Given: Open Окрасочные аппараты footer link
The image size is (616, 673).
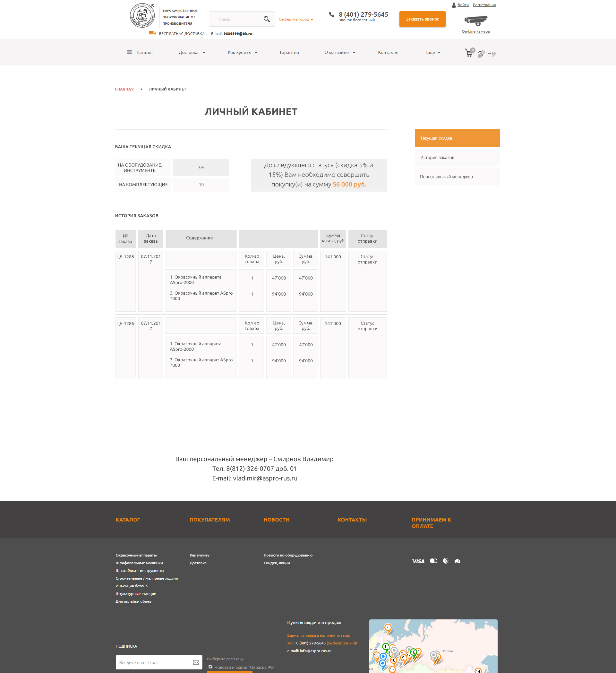Looking at the screenshot, I should pos(136,555).
